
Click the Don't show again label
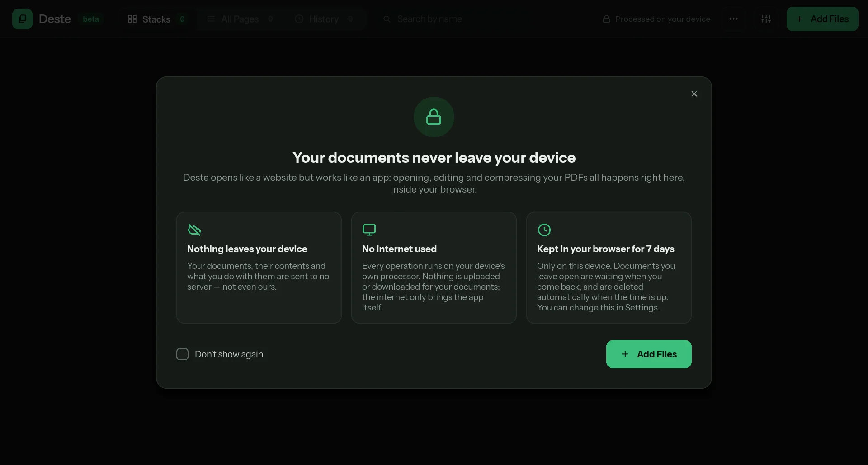coord(229,354)
